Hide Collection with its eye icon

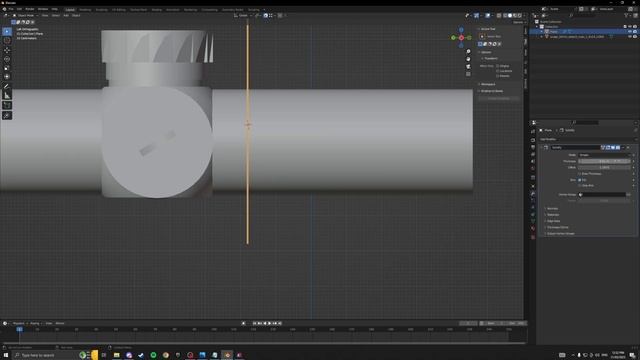(x=630, y=27)
